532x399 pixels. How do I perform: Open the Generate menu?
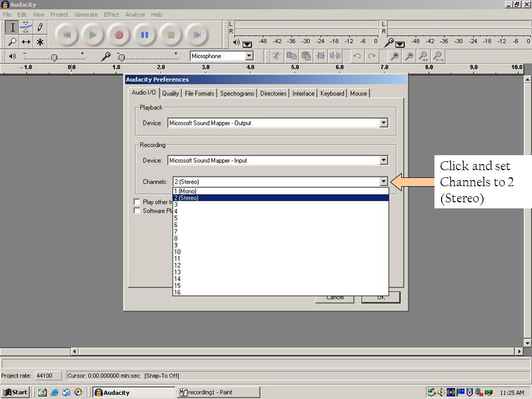[x=86, y=14]
